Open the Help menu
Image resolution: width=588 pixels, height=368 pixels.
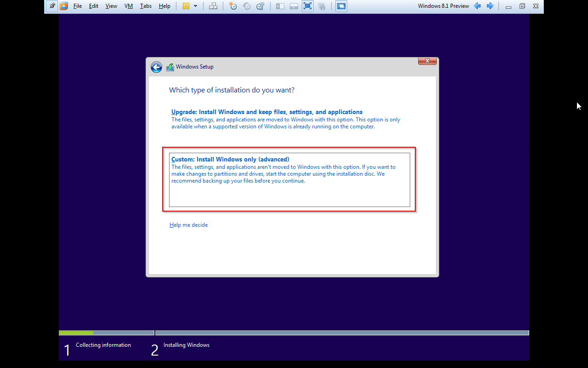pyautogui.click(x=164, y=6)
